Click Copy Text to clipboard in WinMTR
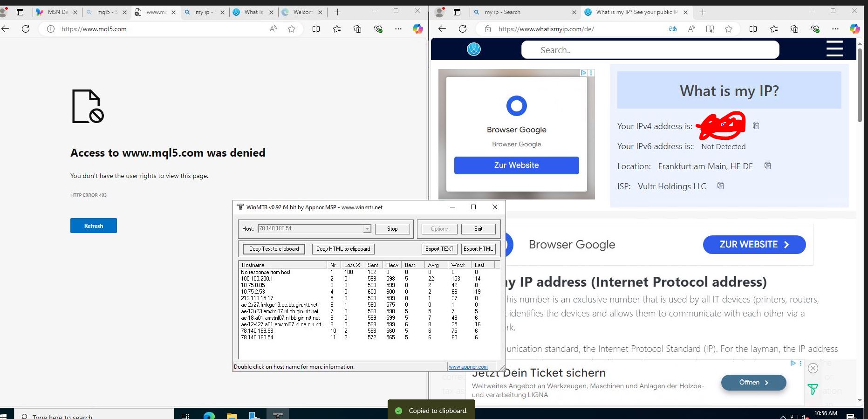868x419 pixels. click(274, 249)
